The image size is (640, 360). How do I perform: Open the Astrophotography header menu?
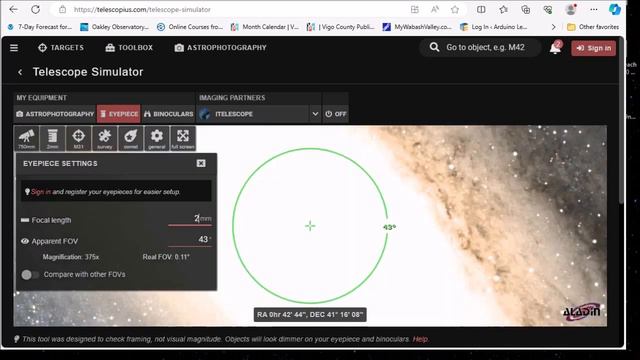[220, 48]
